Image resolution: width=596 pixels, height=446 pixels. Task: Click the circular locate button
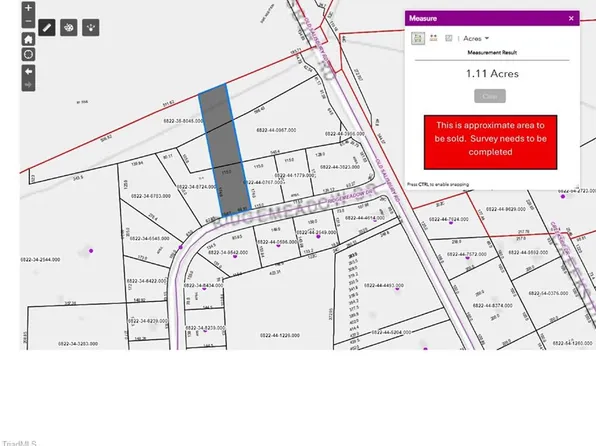pyautogui.click(x=28, y=54)
